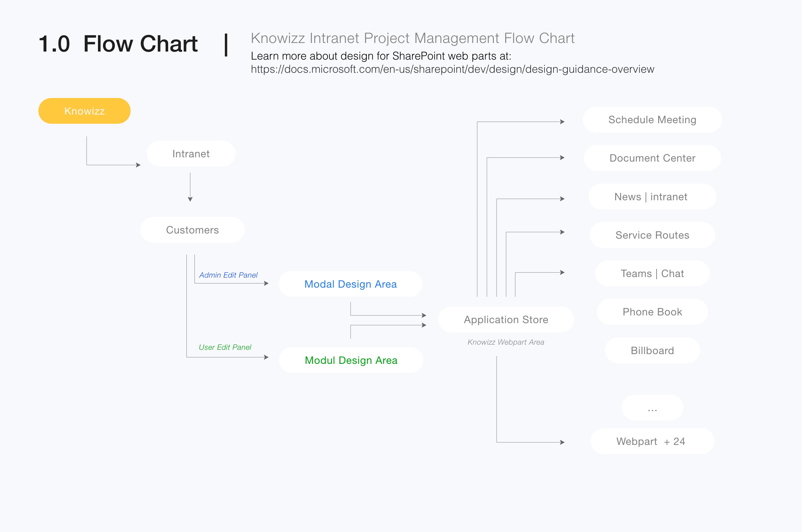Image resolution: width=802 pixels, height=532 pixels.
Task: Open the Modul Design Area box
Action: point(351,360)
